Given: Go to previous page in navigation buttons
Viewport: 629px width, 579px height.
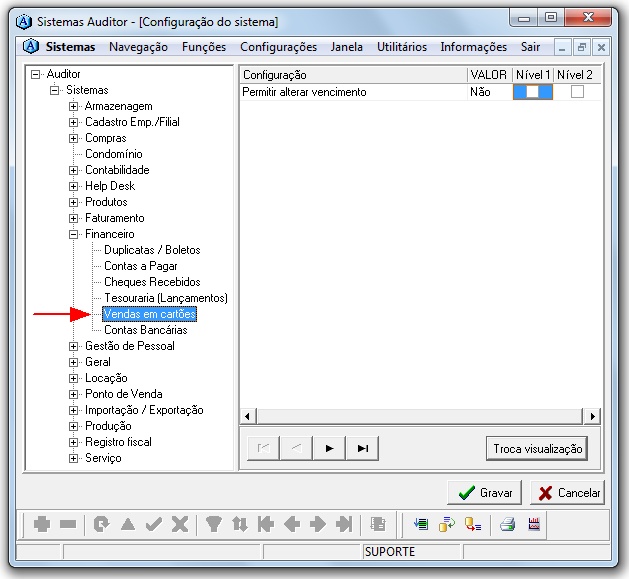Looking at the screenshot, I should [297, 448].
